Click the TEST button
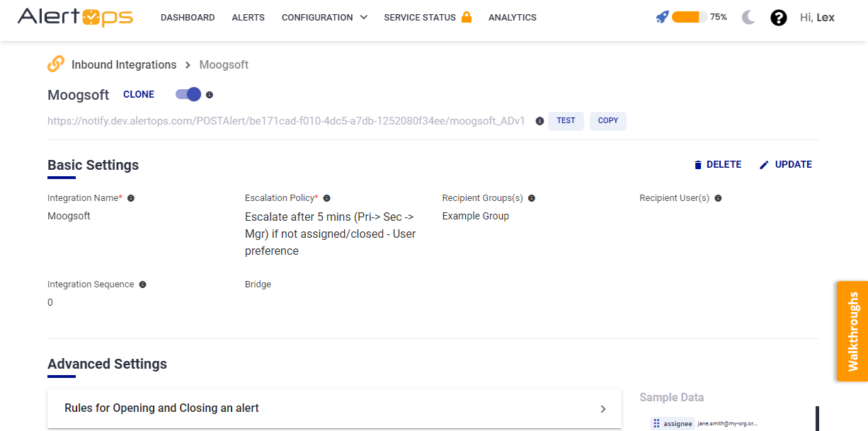The width and height of the screenshot is (868, 431). (566, 121)
